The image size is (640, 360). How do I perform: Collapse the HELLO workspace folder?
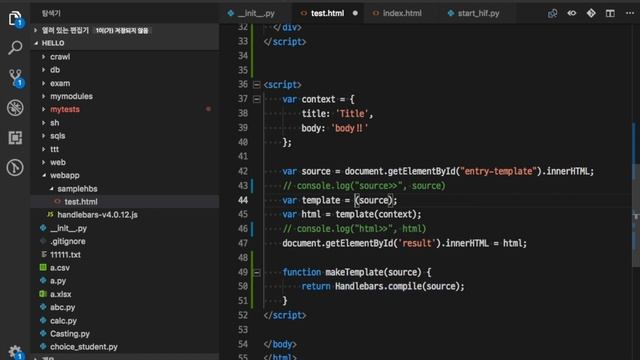tap(36, 43)
